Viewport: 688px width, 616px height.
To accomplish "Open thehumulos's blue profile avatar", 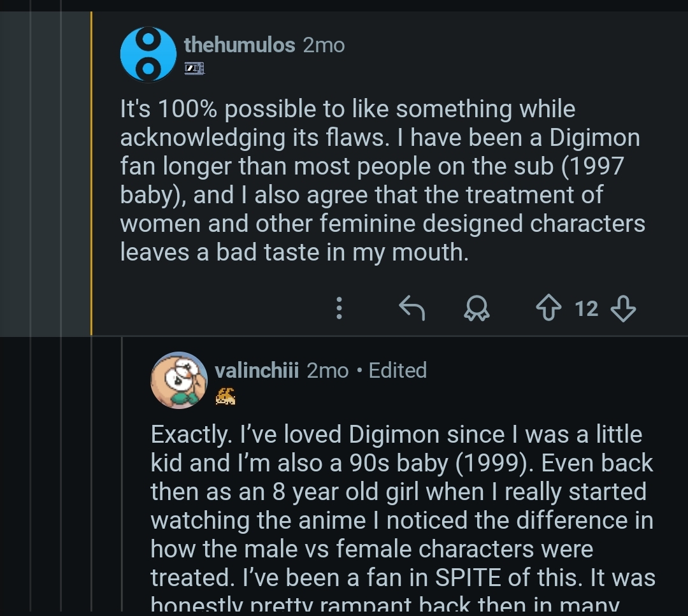I will point(148,54).
